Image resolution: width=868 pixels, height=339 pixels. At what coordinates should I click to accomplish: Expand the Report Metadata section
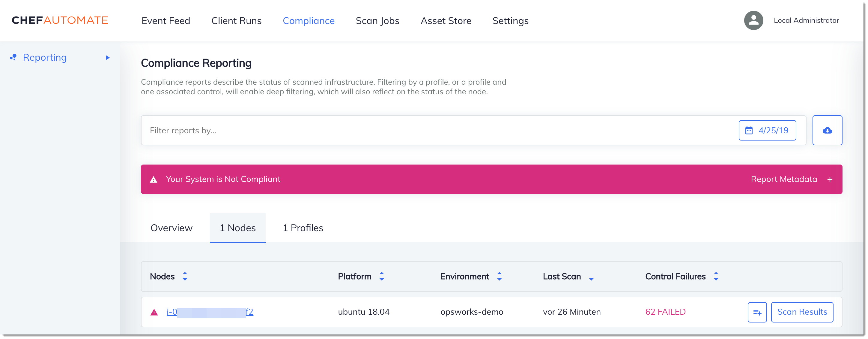tap(830, 179)
